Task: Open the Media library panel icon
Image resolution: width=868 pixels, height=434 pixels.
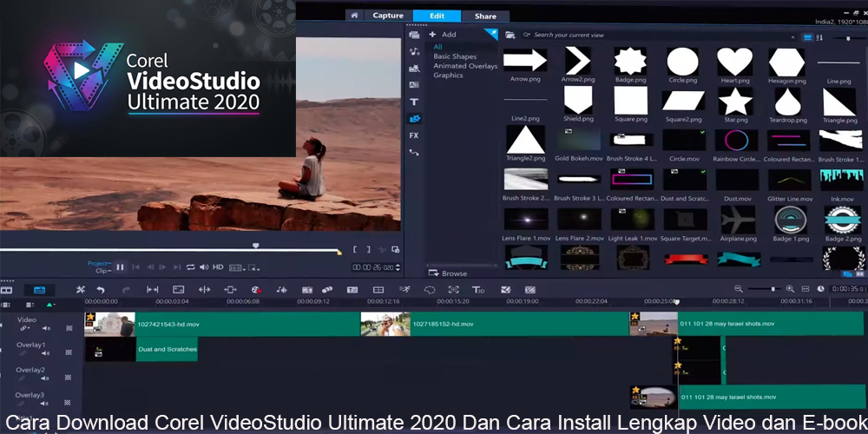Action: (x=413, y=35)
